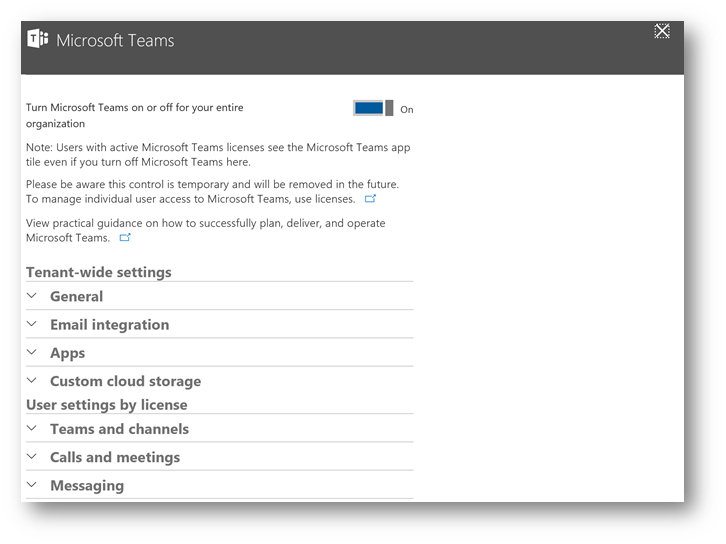Image resolution: width=726 pixels, height=544 pixels.
Task: Click the Microsoft Teams logo icon
Action: [38, 39]
